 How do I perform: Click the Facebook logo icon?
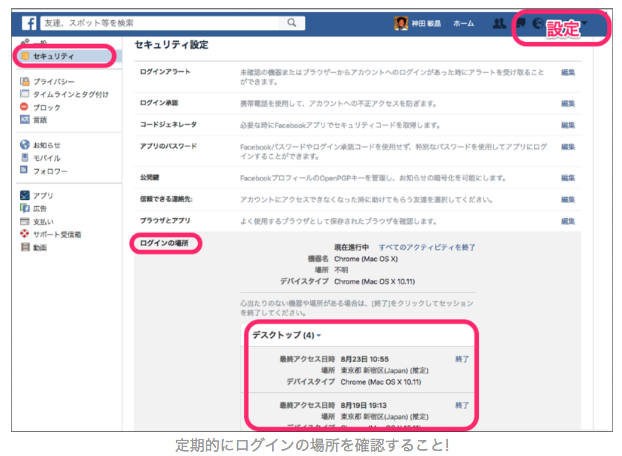[x=29, y=23]
